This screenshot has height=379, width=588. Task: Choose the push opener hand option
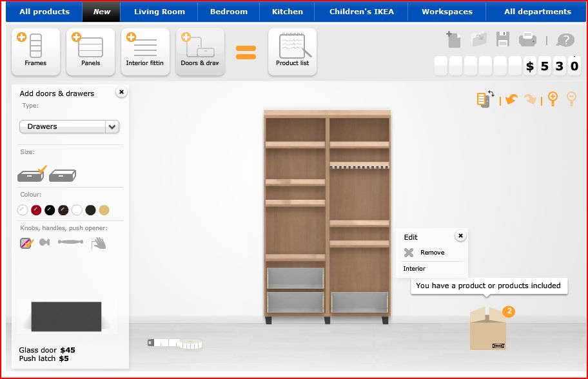click(99, 243)
